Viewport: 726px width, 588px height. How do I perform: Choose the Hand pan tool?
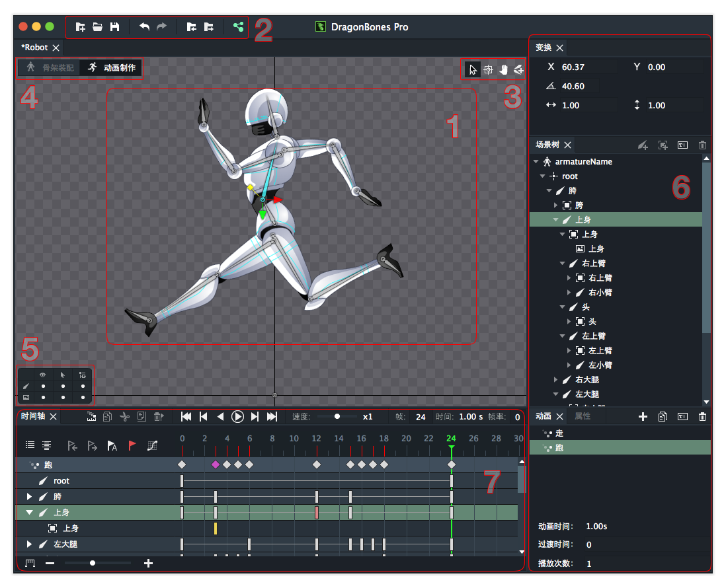click(x=503, y=70)
